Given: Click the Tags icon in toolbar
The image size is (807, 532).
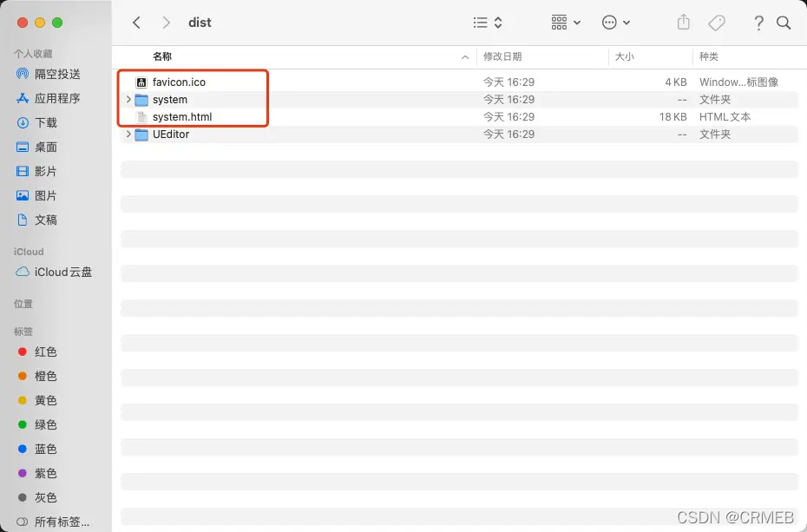Looking at the screenshot, I should (x=717, y=23).
